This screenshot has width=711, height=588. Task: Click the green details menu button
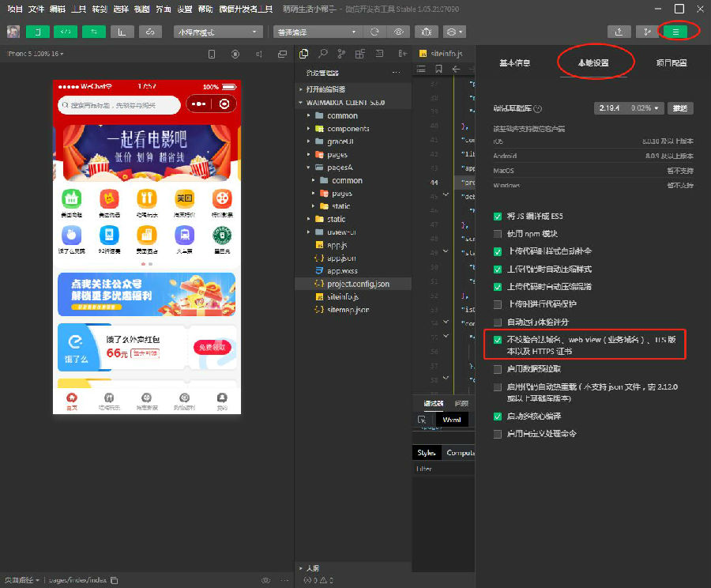[675, 32]
